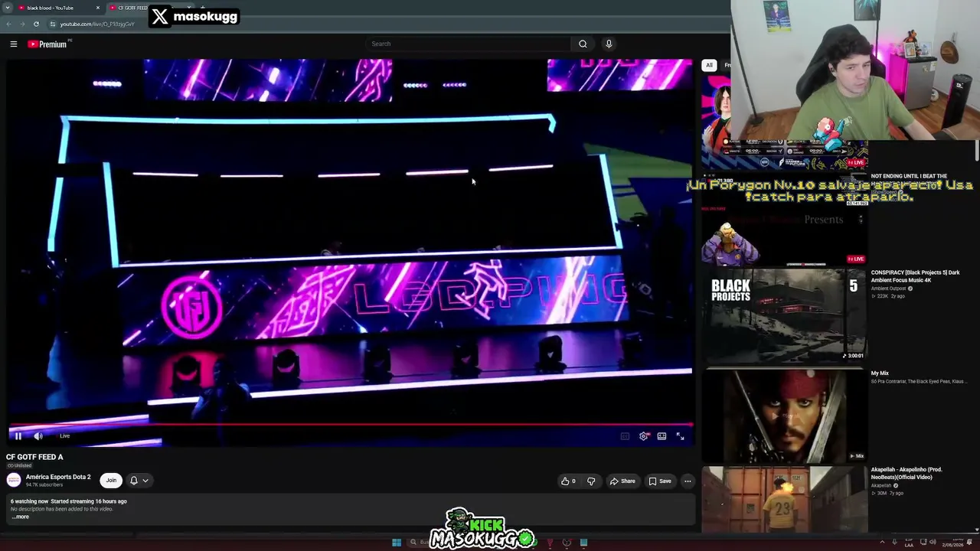
Task: Open the browser tab search dropdown
Action: (7, 8)
